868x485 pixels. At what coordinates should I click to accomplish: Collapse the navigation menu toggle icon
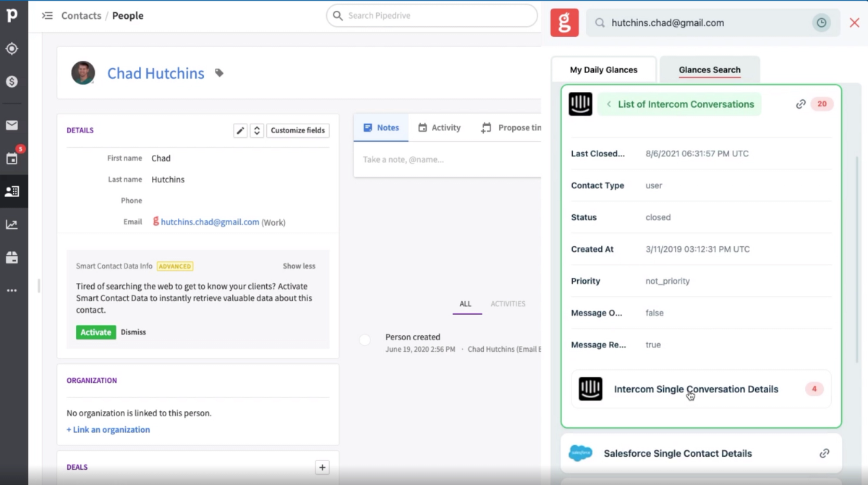click(x=47, y=15)
